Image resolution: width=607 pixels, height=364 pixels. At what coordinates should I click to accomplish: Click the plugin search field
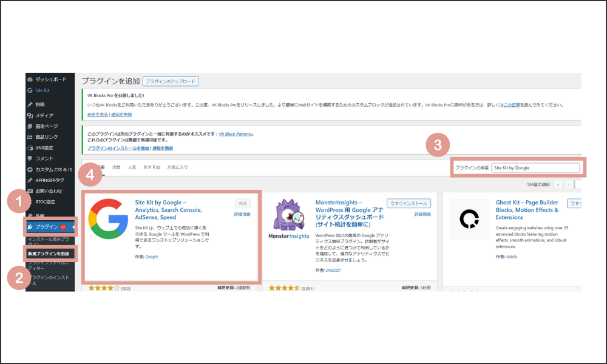tap(536, 167)
